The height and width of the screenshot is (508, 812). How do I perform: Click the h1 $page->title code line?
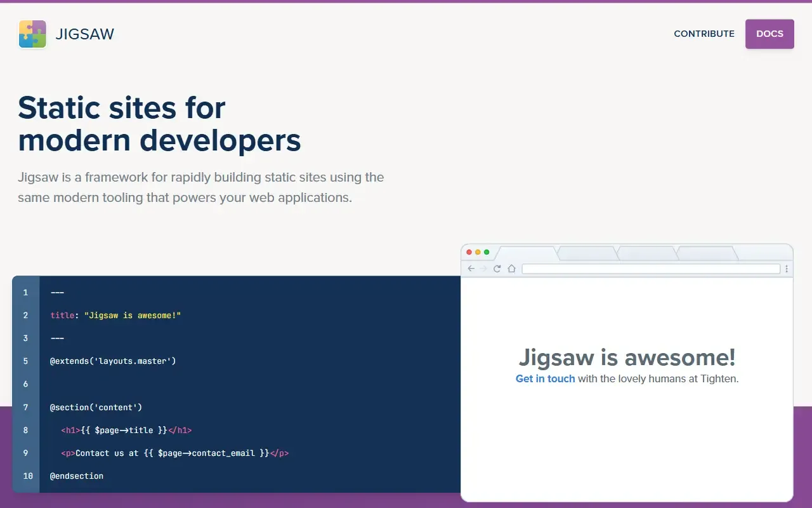pyautogui.click(x=127, y=430)
